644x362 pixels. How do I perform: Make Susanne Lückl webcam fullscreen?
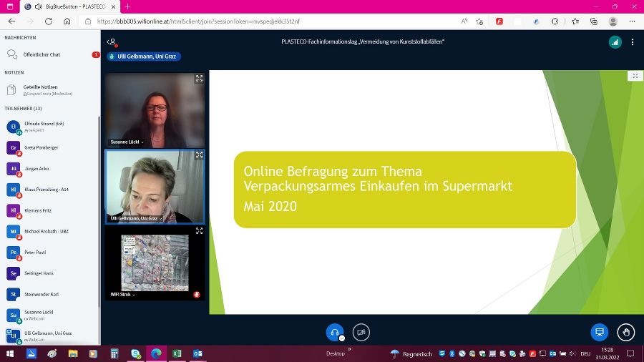(199, 79)
